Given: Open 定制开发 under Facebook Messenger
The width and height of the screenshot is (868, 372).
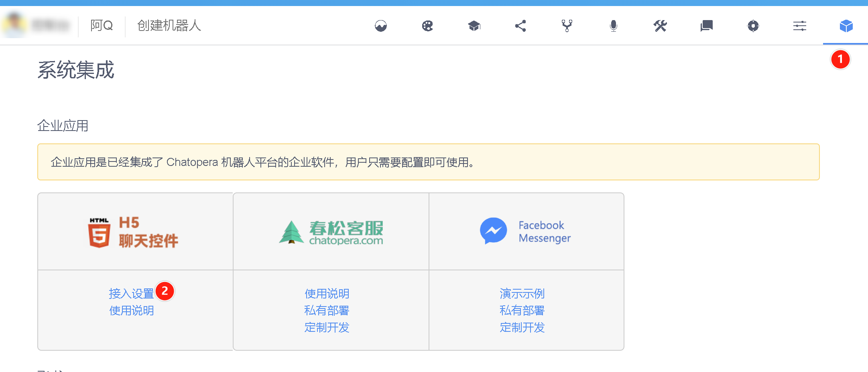Looking at the screenshot, I should coord(522,327).
